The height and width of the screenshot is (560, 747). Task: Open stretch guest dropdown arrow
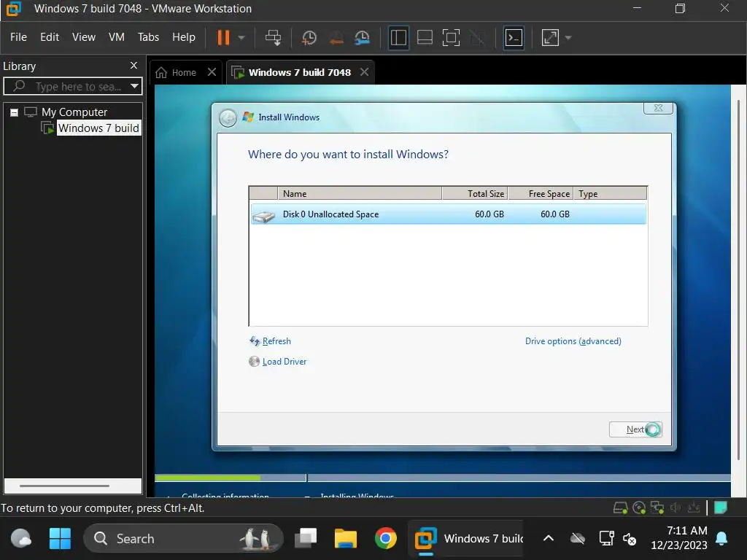click(x=568, y=38)
